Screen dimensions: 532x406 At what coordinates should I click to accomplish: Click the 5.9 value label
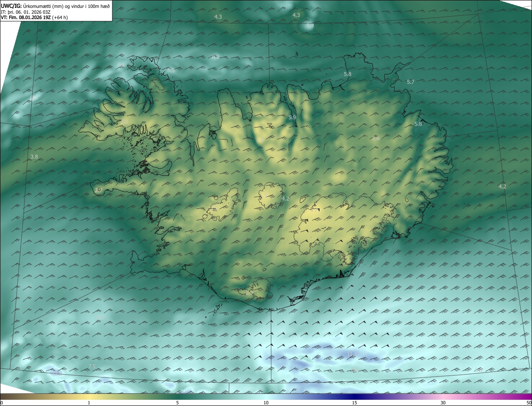click(292, 117)
